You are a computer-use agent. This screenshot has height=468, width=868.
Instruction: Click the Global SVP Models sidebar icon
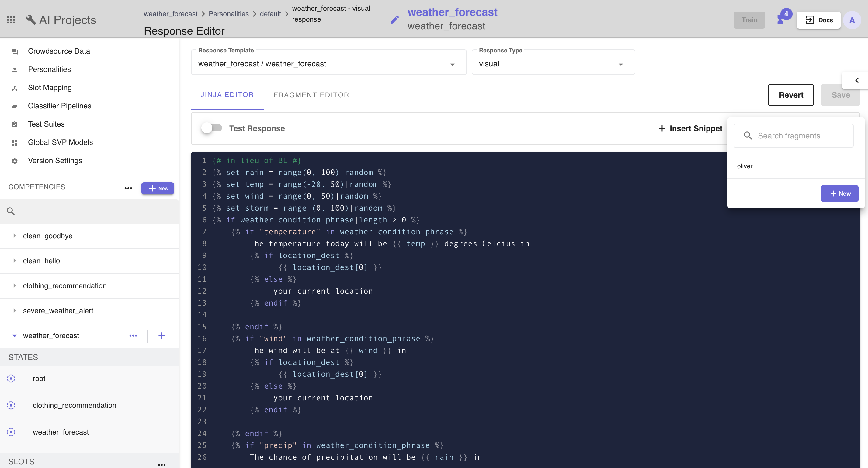(x=14, y=142)
